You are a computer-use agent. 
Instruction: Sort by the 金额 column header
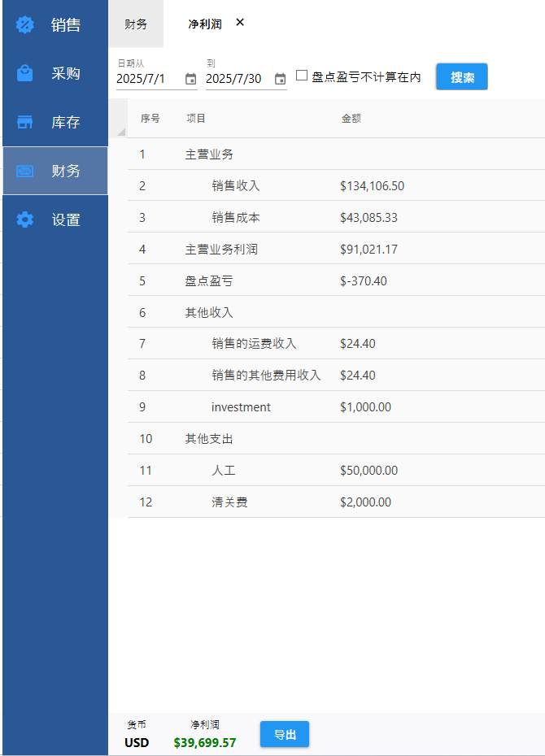pyautogui.click(x=351, y=119)
